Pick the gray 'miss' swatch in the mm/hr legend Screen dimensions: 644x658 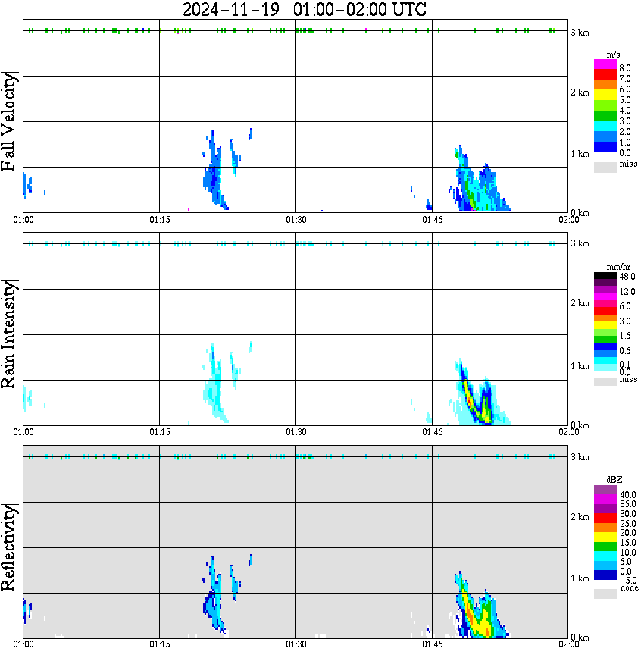pyautogui.click(x=605, y=381)
